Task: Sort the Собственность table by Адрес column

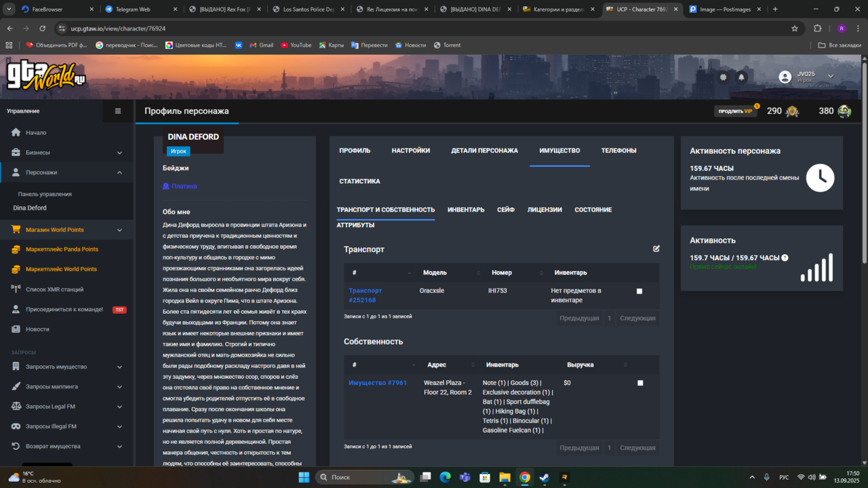Action: click(448, 365)
